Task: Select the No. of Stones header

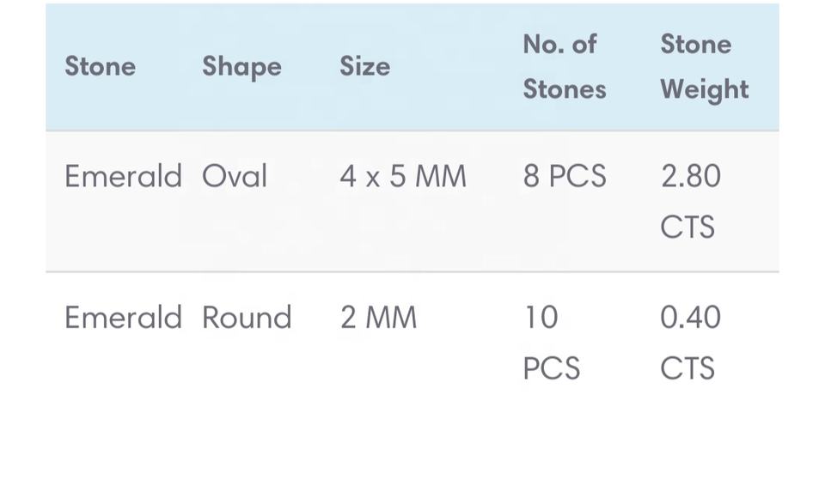Action: click(x=564, y=67)
